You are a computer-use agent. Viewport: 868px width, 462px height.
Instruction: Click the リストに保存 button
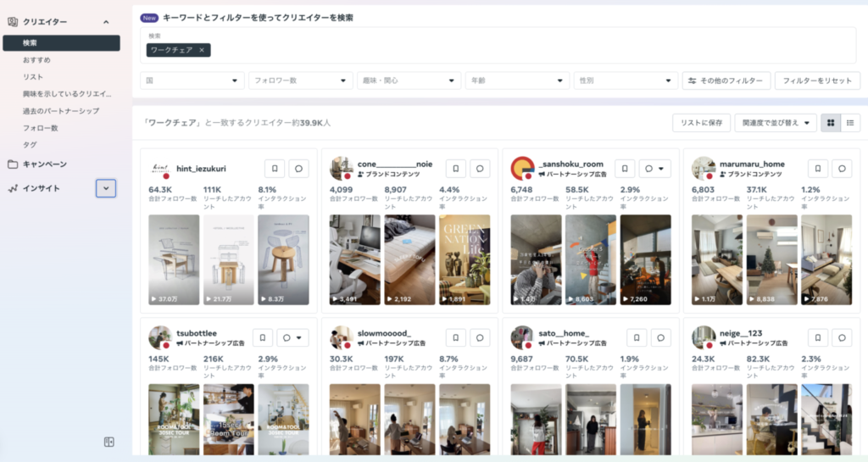click(x=701, y=123)
